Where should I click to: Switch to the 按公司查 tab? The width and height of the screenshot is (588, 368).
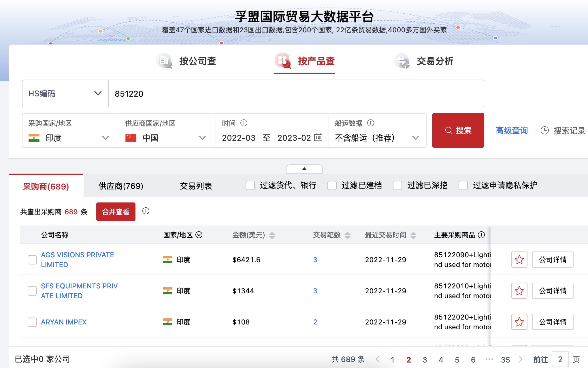tap(198, 61)
